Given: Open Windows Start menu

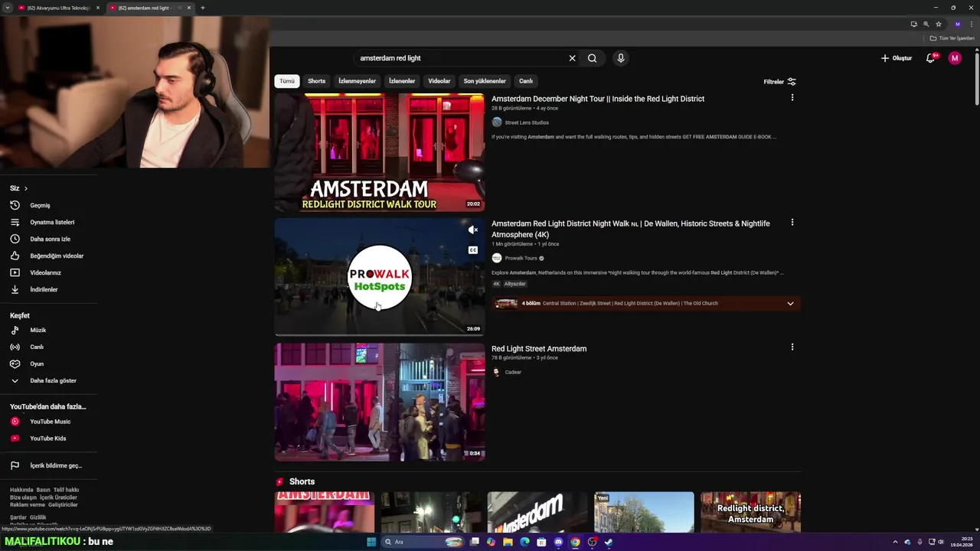Looking at the screenshot, I should click(371, 542).
